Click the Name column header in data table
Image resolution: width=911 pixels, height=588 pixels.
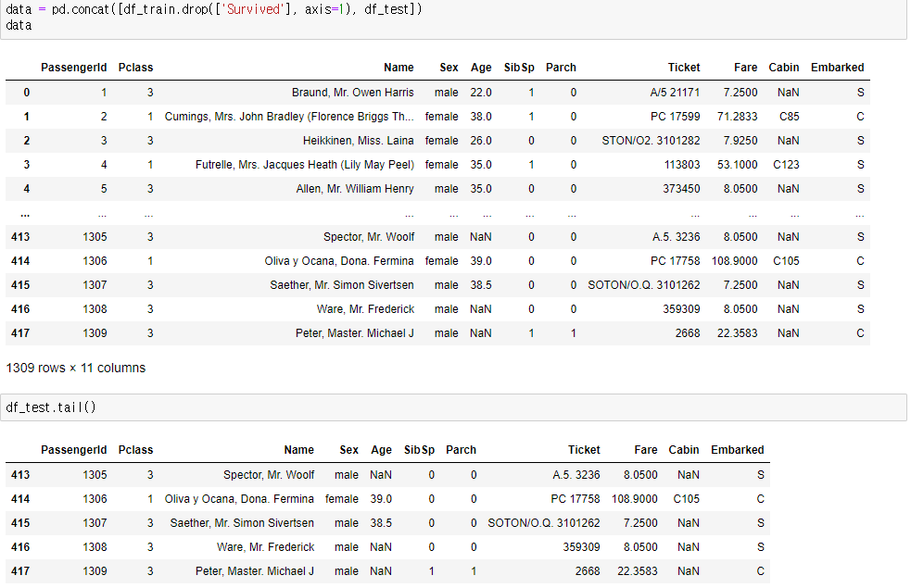pyautogui.click(x=399, y=68)
